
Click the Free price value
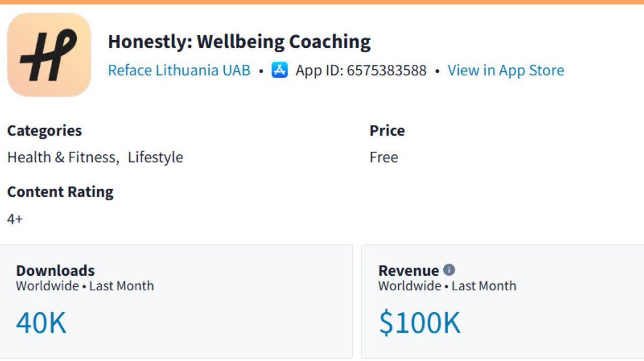pyautogui.click(x=384, y=157)
